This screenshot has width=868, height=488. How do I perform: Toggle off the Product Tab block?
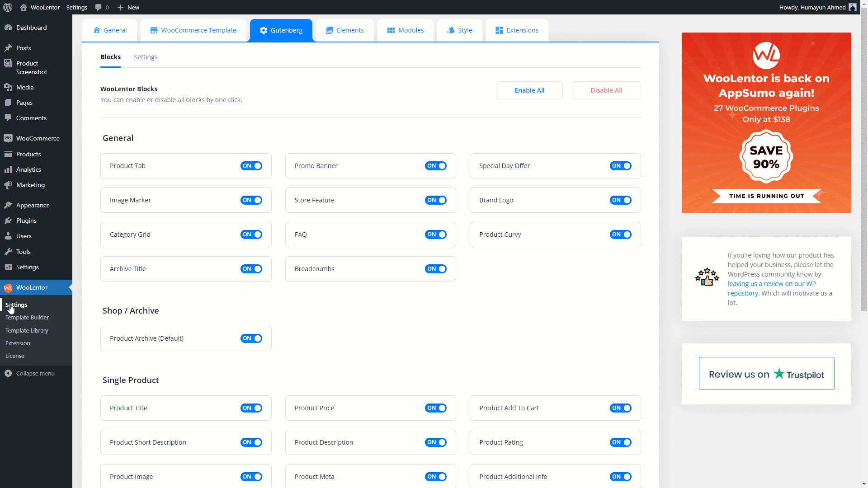[x=251, y=166]
